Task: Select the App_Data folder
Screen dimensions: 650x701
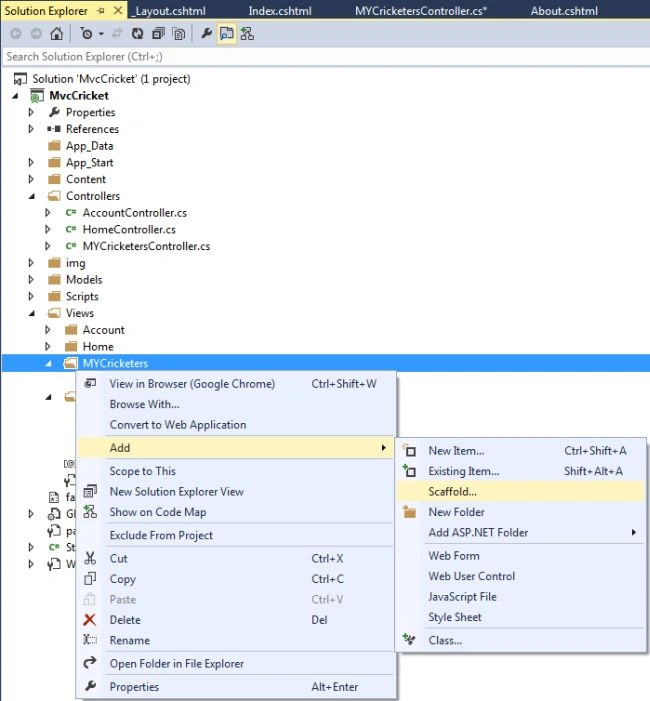Action: (89, 146)
